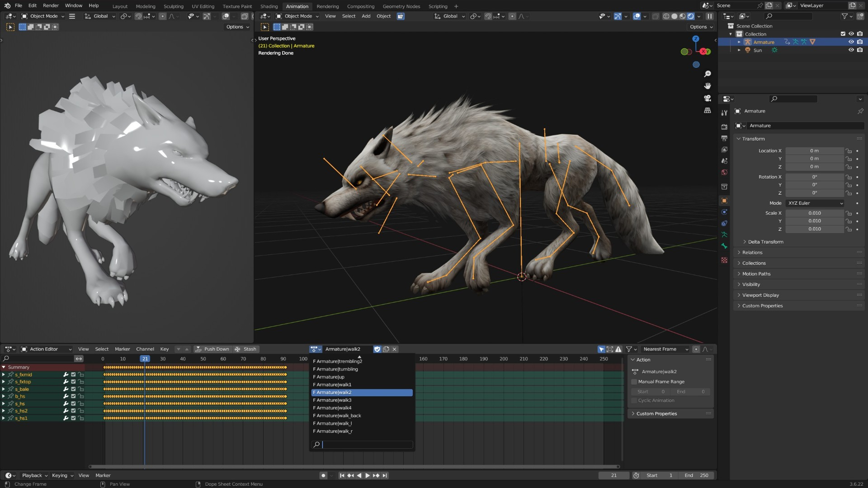Viewport: 868px width, 488px height.
Task: Open the Scene properties tab
Action: click(724, 161)
